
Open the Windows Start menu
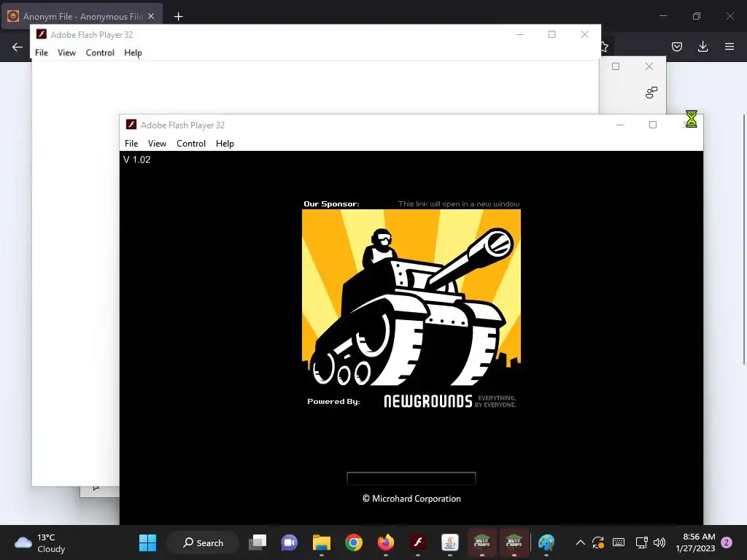147,542
